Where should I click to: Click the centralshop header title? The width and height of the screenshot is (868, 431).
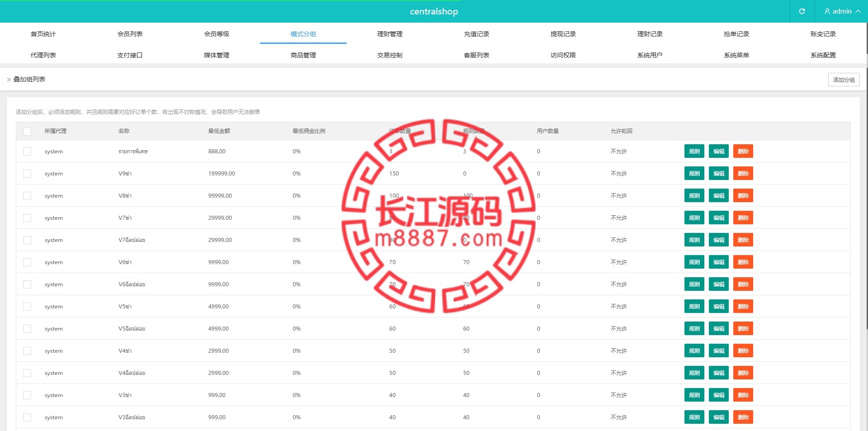pos(434,11)
